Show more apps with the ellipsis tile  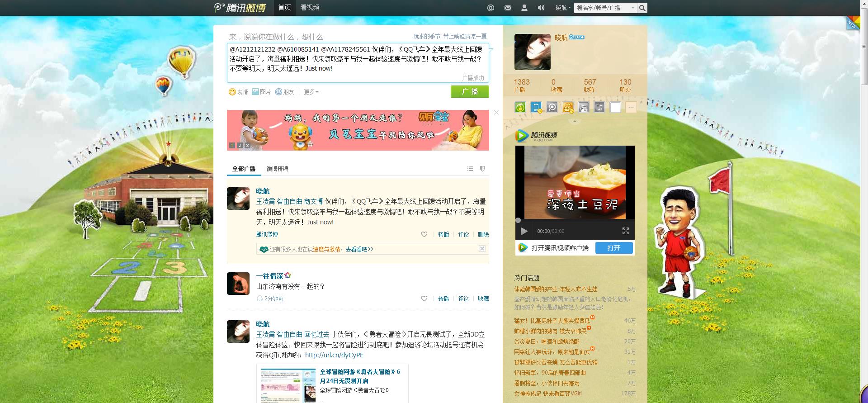[631, 107]
